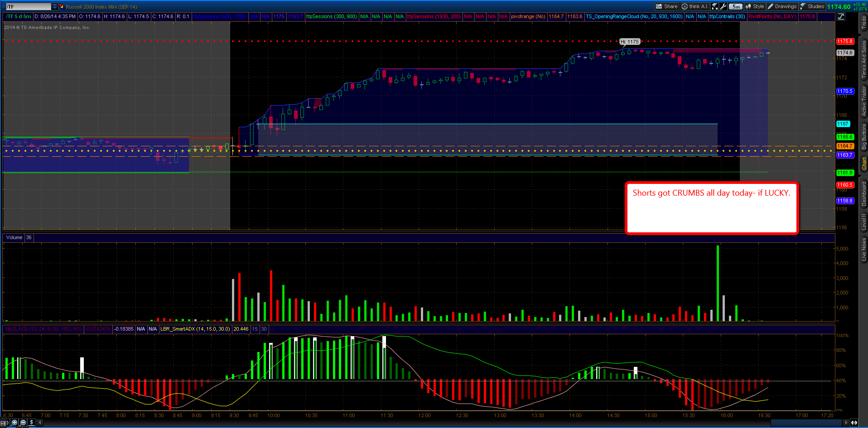Click the 1160.5 red price axis label

pos(845,185)
